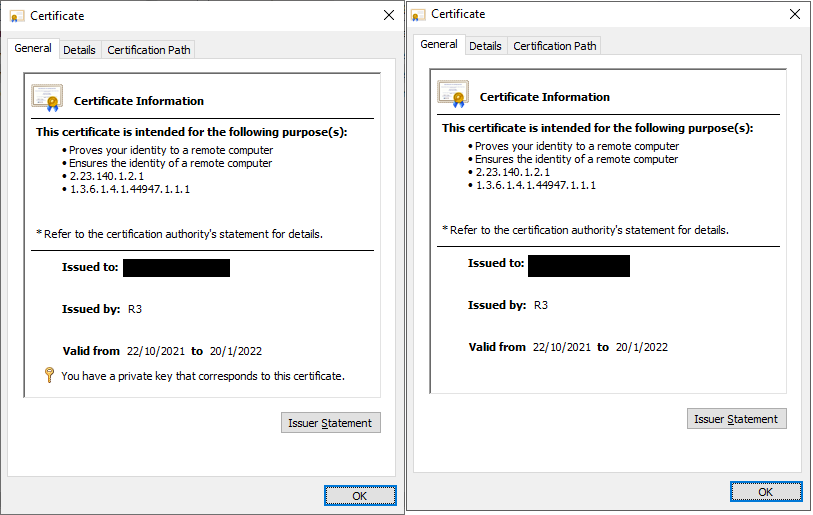Click the Certificate Information badge icon in the left dialog
The image size is (813, 515).
point(47,98)
